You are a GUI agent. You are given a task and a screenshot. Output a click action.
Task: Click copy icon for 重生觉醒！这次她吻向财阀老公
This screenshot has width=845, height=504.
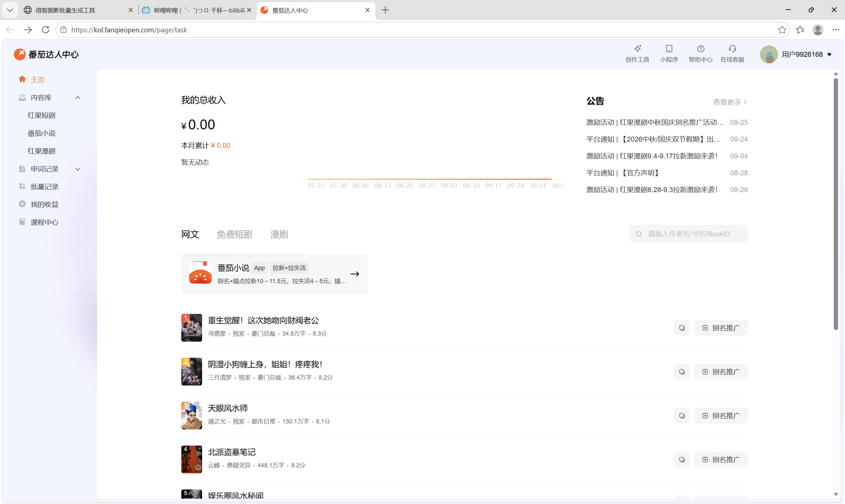pyautogui.click(x=682, y=328)
